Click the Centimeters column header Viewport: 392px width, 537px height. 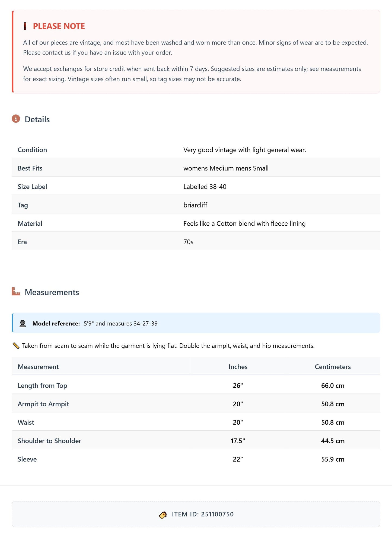[x=333, y=367]
